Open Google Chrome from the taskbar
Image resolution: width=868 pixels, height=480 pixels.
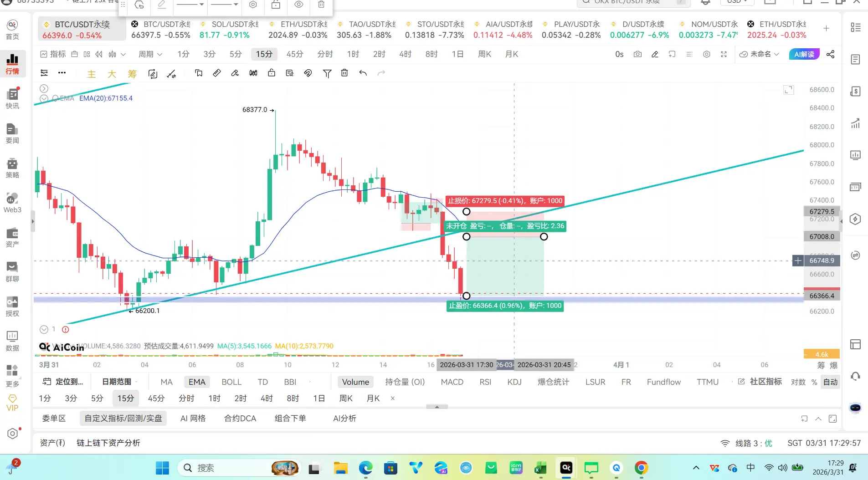coord(641,468)
